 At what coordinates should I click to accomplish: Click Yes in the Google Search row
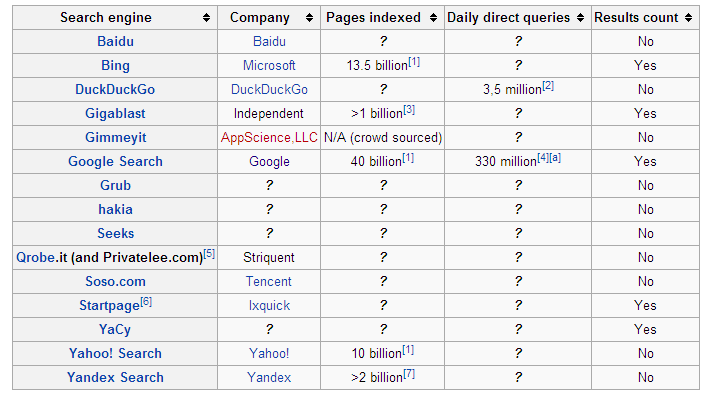645,162
